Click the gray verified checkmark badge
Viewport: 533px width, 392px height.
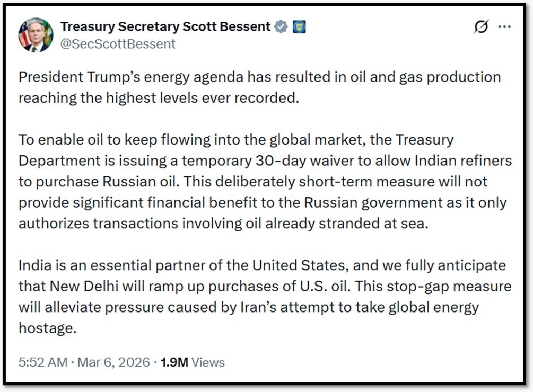coord(282,26)
